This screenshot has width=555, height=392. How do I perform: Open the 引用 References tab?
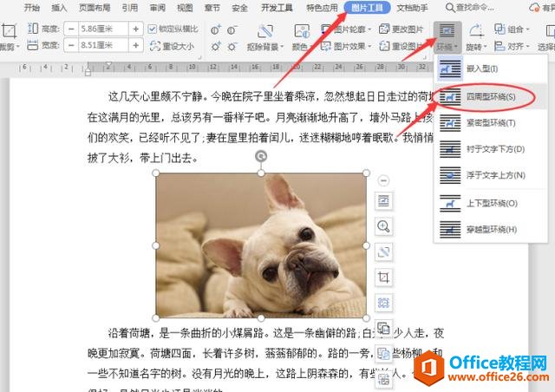tap(130, 8)
